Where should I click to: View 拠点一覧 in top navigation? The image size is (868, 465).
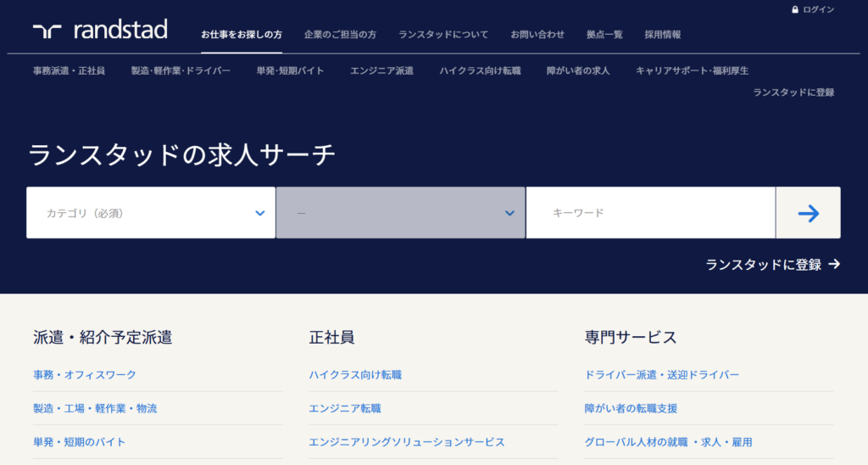(604, 35)
